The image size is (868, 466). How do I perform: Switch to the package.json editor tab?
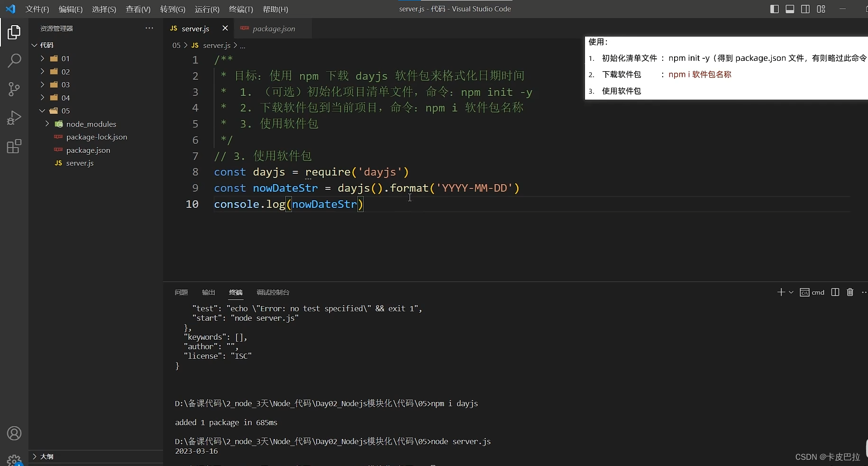pyautogui.click(x=274, y=28)
